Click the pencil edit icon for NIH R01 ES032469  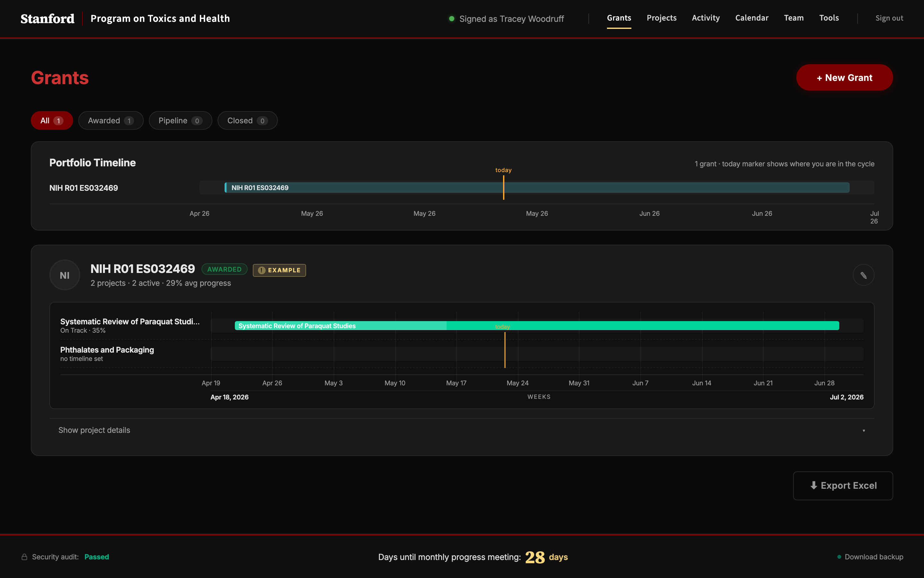click(863, 275)
